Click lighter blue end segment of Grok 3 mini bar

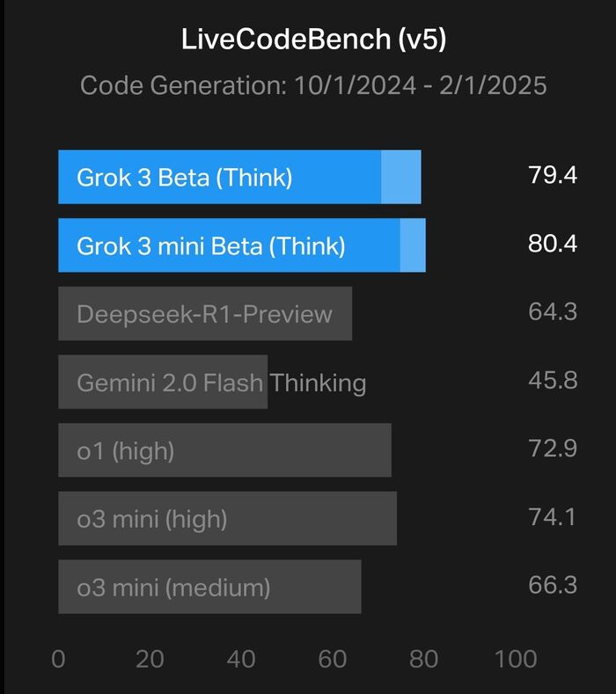tap(413, 245)
